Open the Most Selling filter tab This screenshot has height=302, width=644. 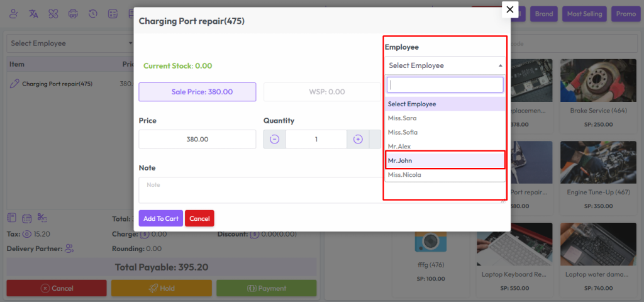584,14
